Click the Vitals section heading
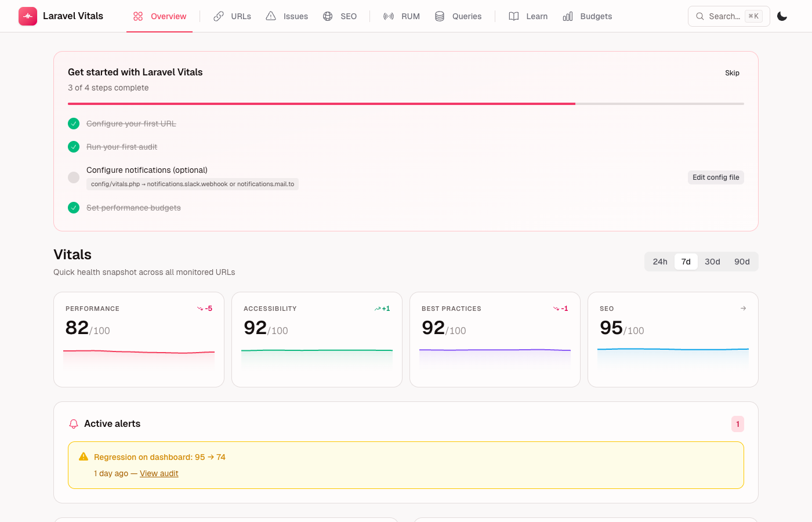 pyautogui.click(x=72, y=255)
